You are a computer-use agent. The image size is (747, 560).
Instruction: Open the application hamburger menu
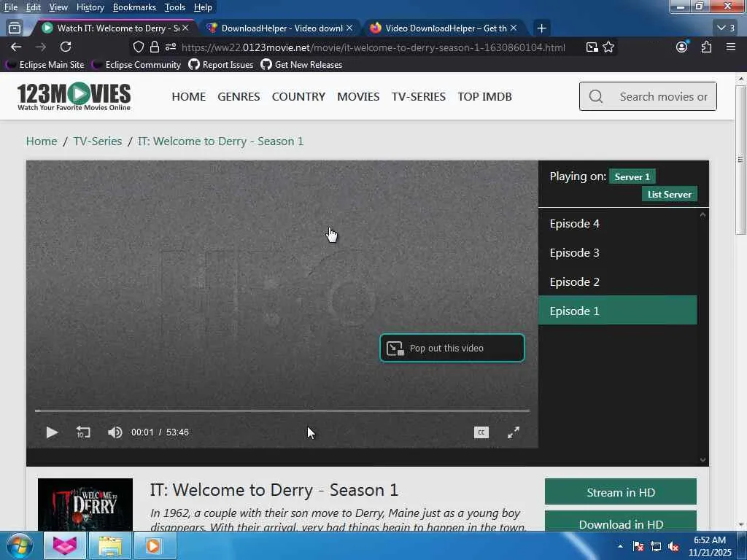731,47
